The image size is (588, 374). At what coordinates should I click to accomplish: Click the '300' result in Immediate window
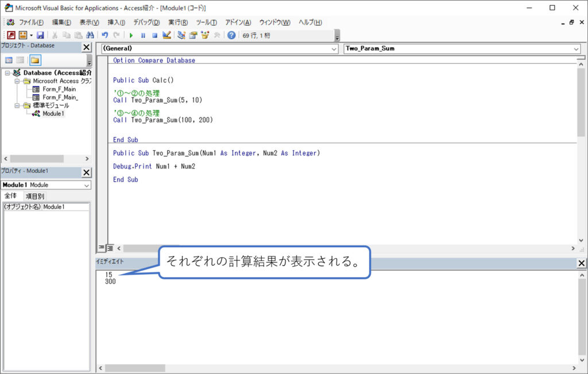pyautogui.click(x=110, y=282)
